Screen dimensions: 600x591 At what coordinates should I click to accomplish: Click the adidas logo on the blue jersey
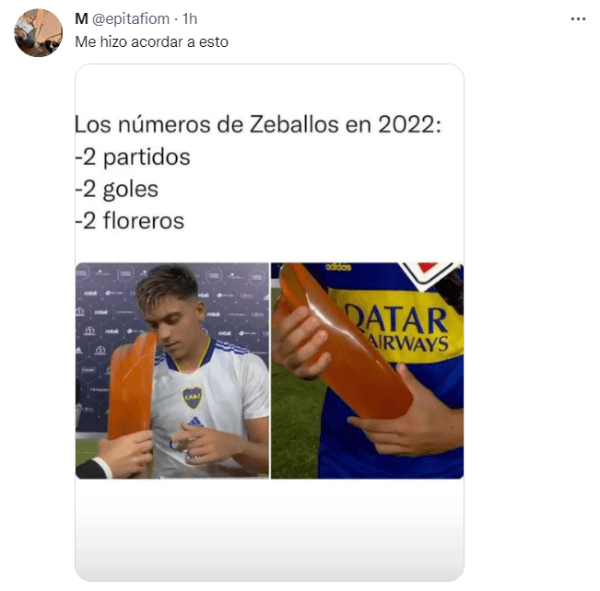pos(338,267)
